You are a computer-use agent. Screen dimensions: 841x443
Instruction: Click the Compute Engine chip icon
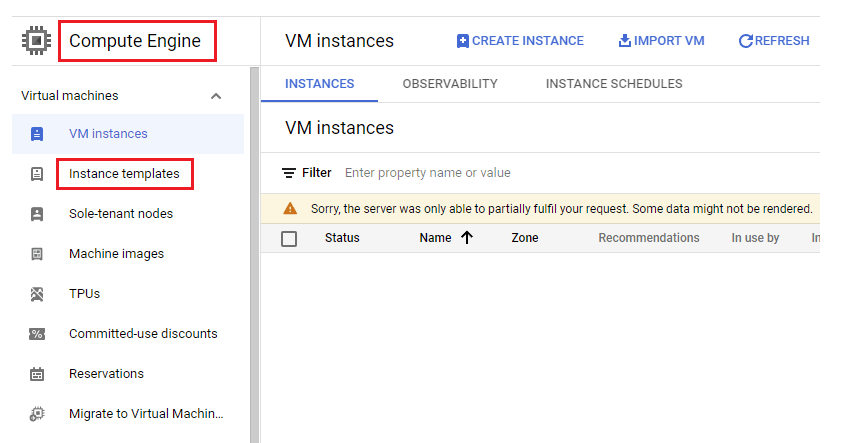[36, 41]
